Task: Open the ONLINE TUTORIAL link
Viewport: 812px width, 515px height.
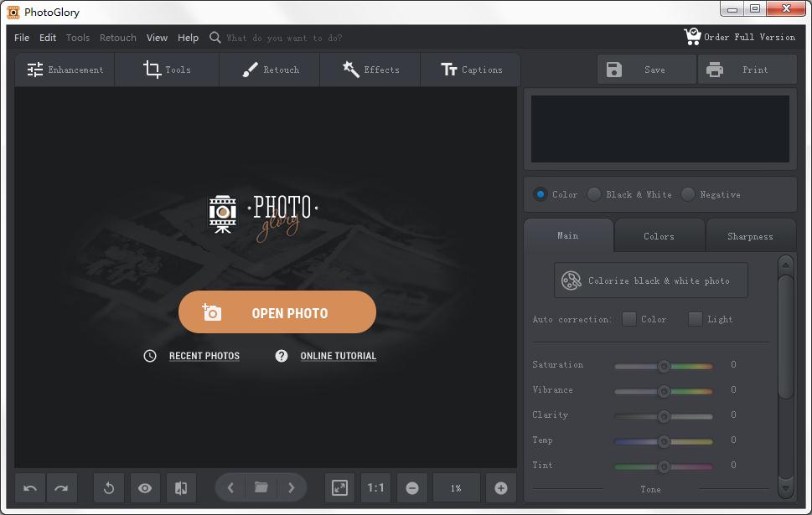Action: 339,356
